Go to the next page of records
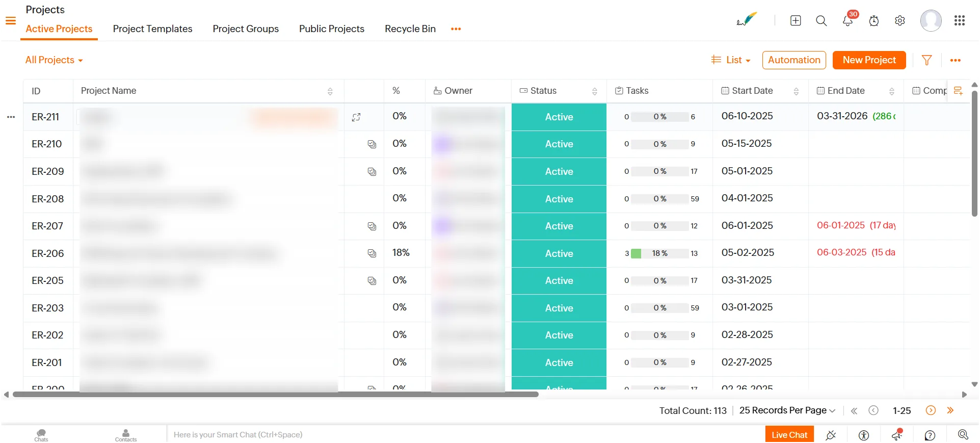This screenshot has height=443, width=980. [931, 410]
